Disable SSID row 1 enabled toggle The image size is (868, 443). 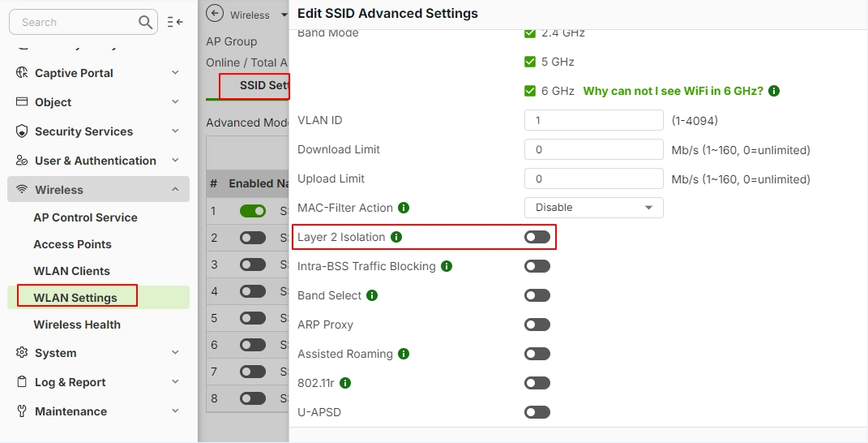[252, 211]
